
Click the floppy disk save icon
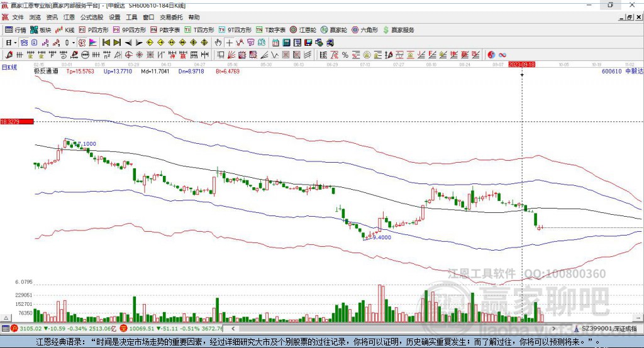pos(308,43)
